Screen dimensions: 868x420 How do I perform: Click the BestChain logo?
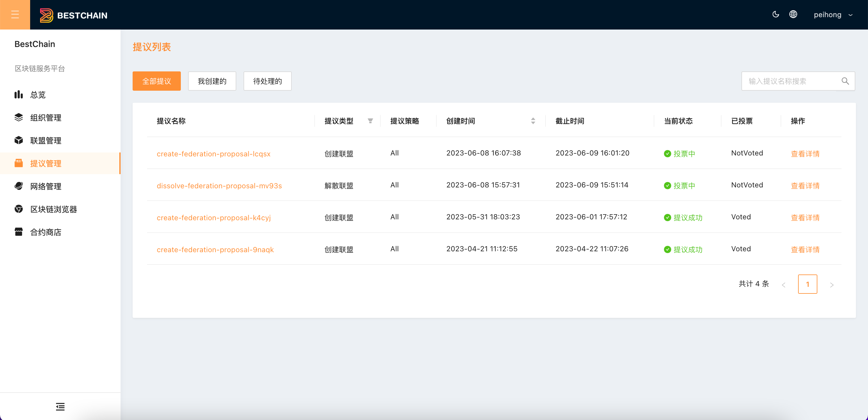coord(74,15)
